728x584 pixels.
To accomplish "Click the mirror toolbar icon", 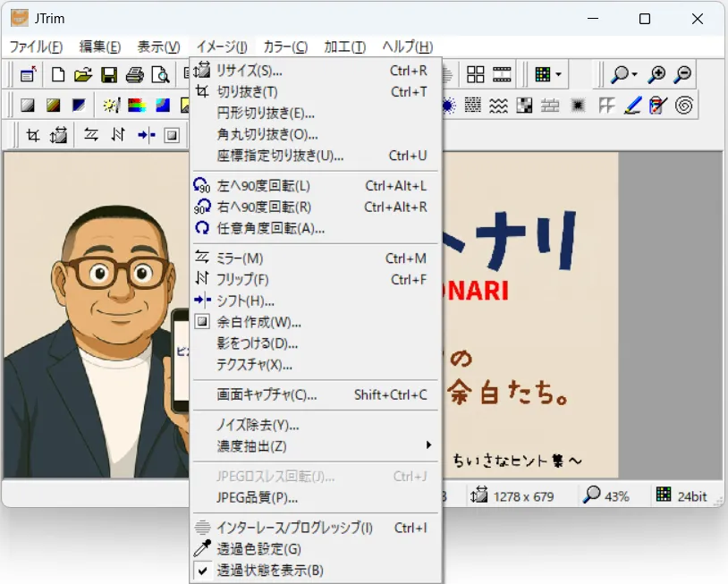I will pyautogui.click(x=91, y=135).
